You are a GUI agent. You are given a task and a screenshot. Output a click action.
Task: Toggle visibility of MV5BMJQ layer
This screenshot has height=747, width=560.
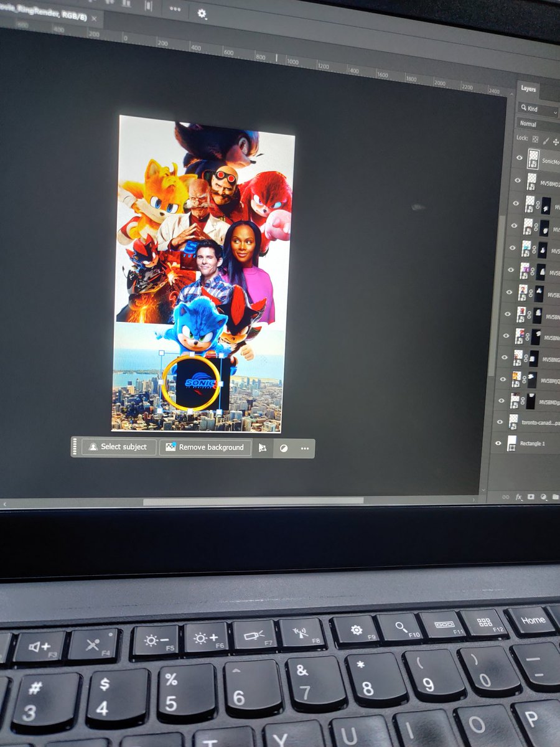[x=503, y=378]
